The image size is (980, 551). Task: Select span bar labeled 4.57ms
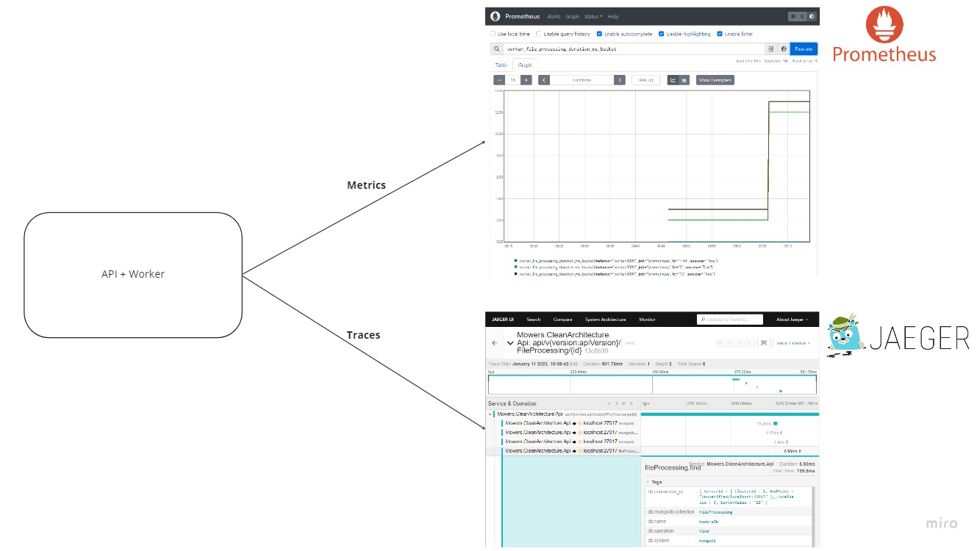781,433
